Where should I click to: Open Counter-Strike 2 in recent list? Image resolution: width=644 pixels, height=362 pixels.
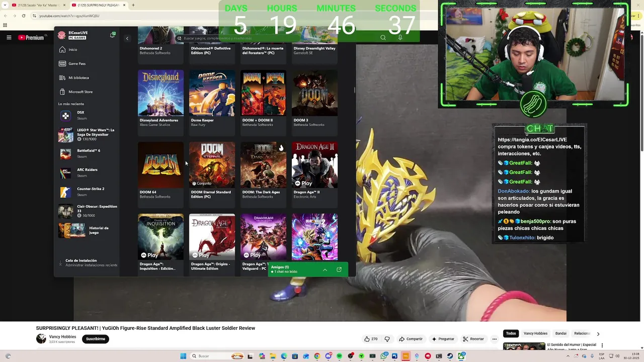pos(87,192)
